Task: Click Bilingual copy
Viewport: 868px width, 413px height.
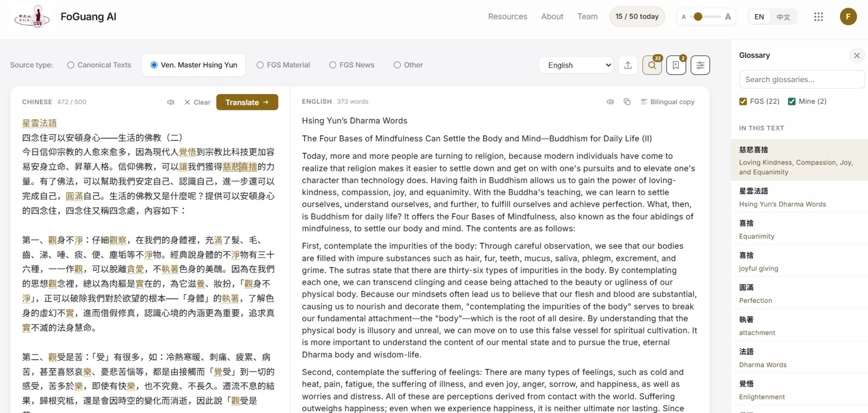Action: 668,102
